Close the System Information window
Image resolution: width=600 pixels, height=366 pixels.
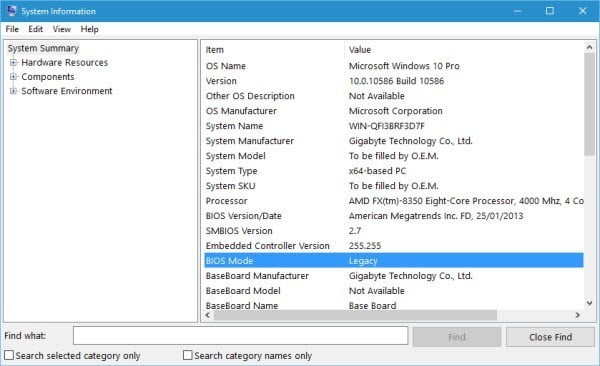582,11
